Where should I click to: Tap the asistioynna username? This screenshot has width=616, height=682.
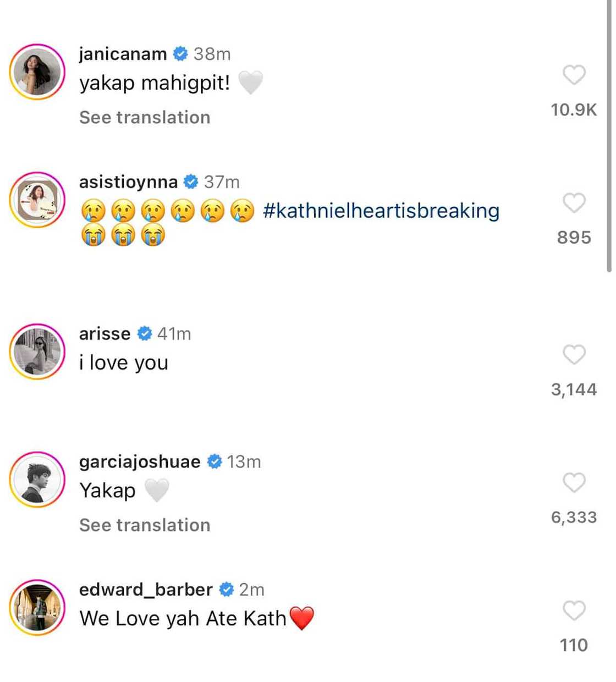tap(128, 182)
